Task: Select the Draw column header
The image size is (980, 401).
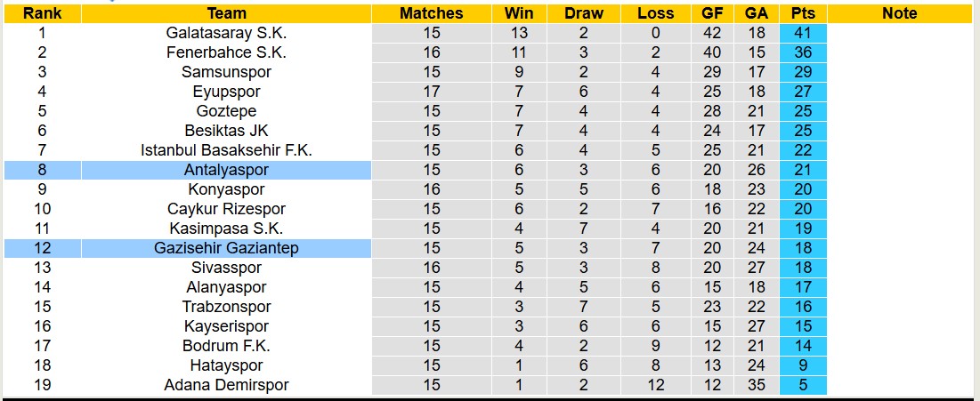Action: (x=584, y=13)
